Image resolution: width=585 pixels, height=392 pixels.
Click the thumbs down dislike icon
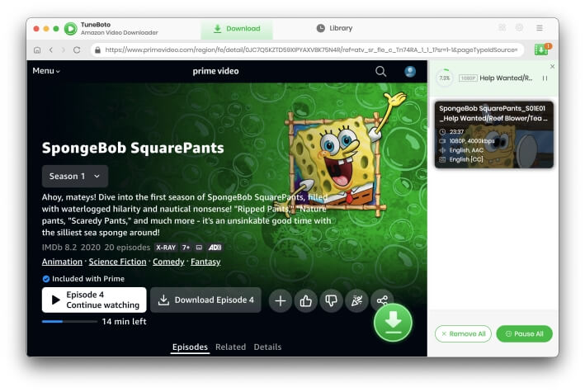331,300
